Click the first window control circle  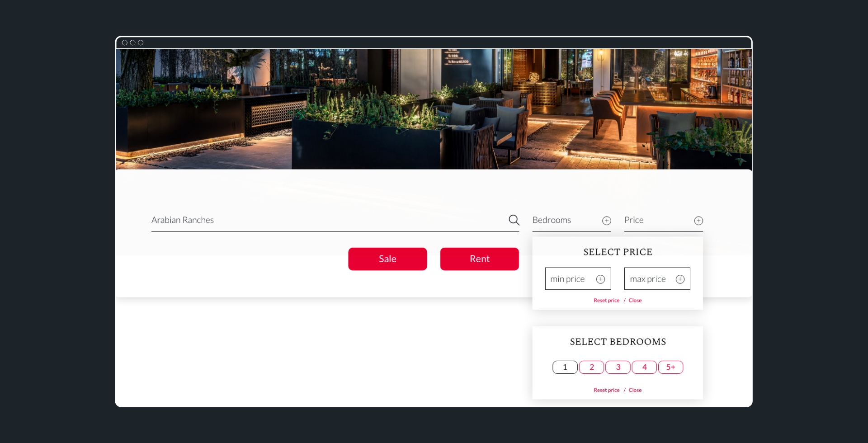click(x=125, y=42)
